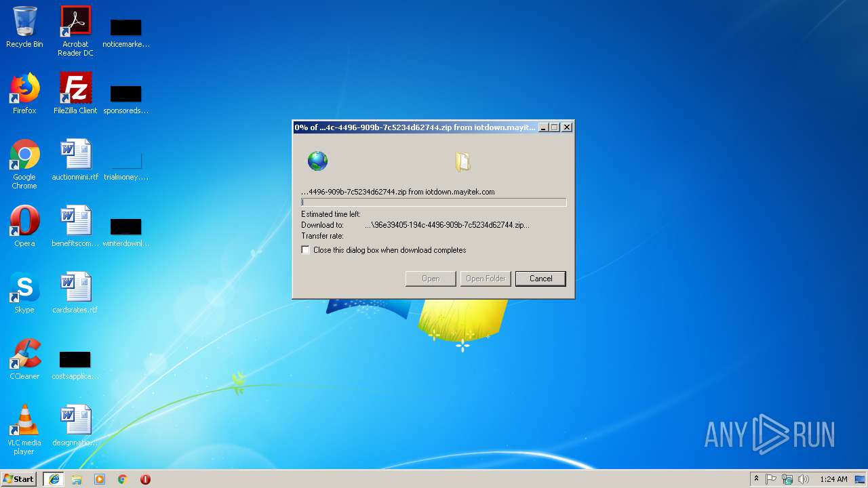This screenshot has width=868, height=488.
Task: Click Opera icon in taskbar
Action: point(145,479)
